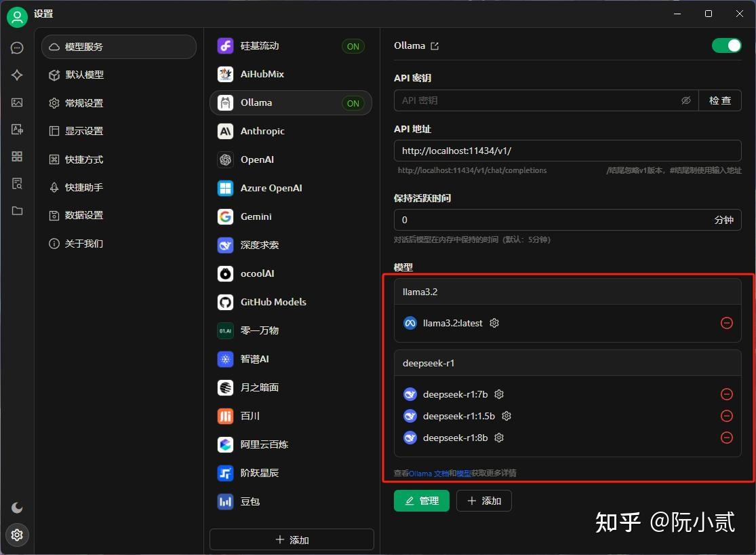The width and height of the screenshot is (756, 555).
Task: Focus the 保持活跃时间 minutes field
Action: 568,220
